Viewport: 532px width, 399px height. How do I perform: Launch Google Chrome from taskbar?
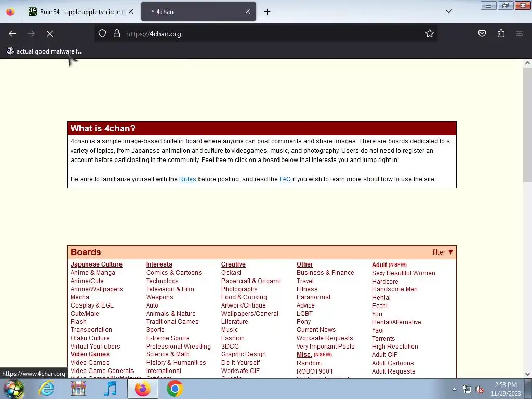[175, 389]
